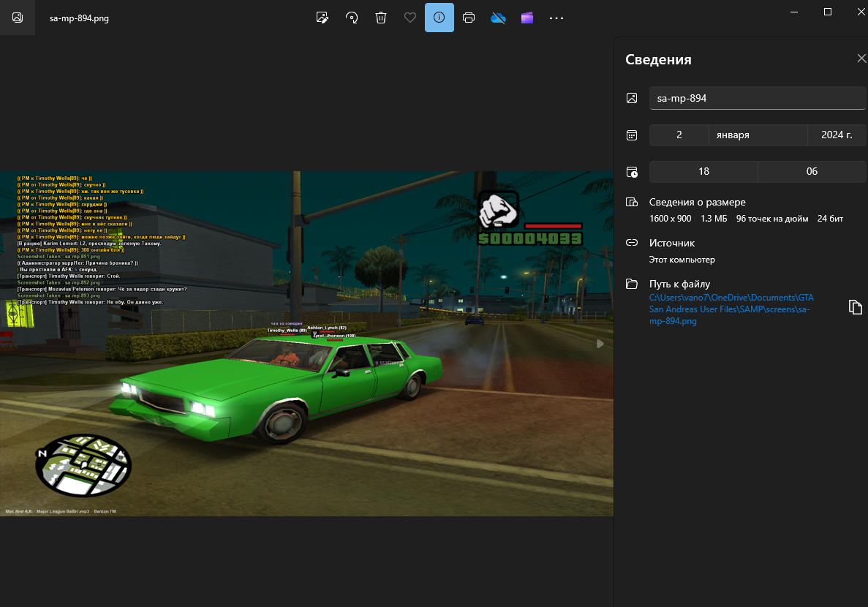Expand the three-dots more options menu
Viewport: 868px width, 607px height.
point(556,18)
